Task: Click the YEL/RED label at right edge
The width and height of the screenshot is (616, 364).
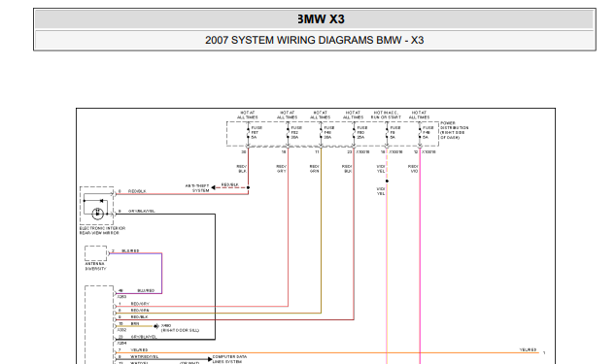Action: [x=528, y=349]
